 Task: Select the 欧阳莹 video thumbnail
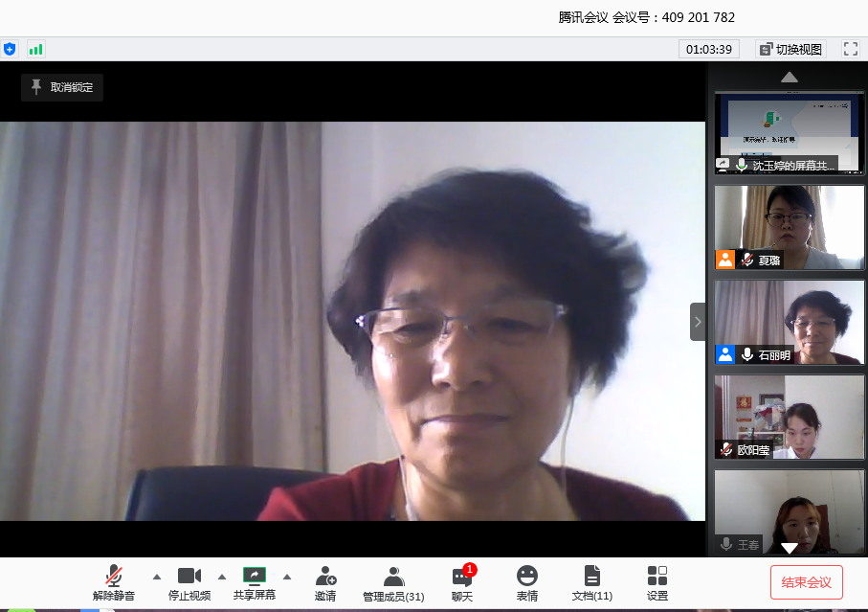point(790,417)
